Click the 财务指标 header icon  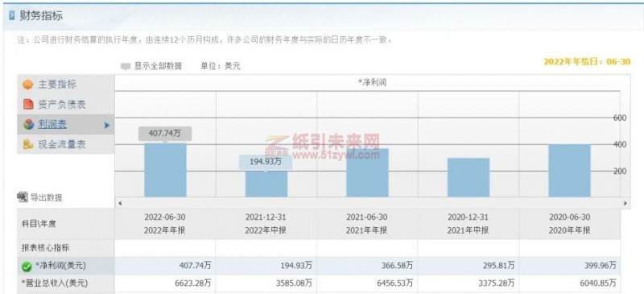point(12,16)
